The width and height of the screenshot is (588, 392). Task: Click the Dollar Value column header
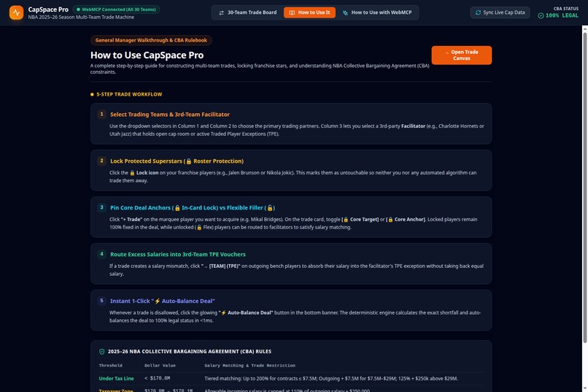160,366
